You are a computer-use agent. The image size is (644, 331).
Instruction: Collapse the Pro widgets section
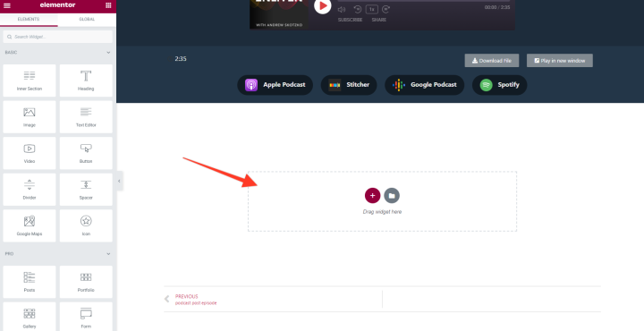108,254
